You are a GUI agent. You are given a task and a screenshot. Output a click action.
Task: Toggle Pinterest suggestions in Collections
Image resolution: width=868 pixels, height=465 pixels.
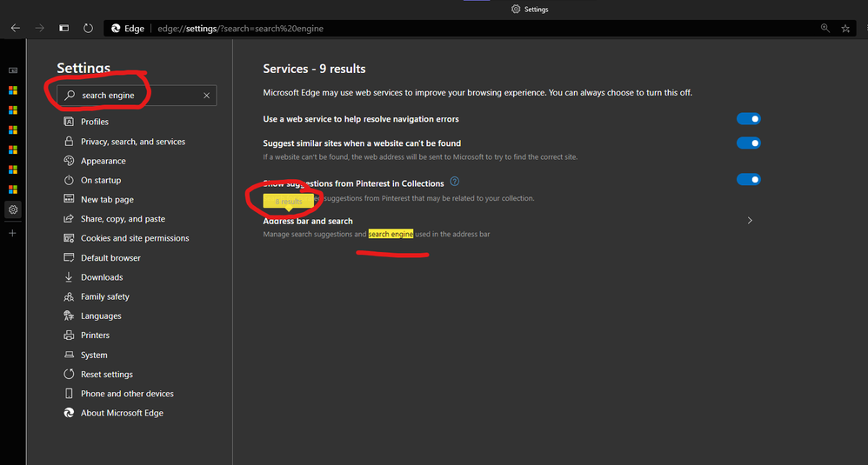pos(749,179)
